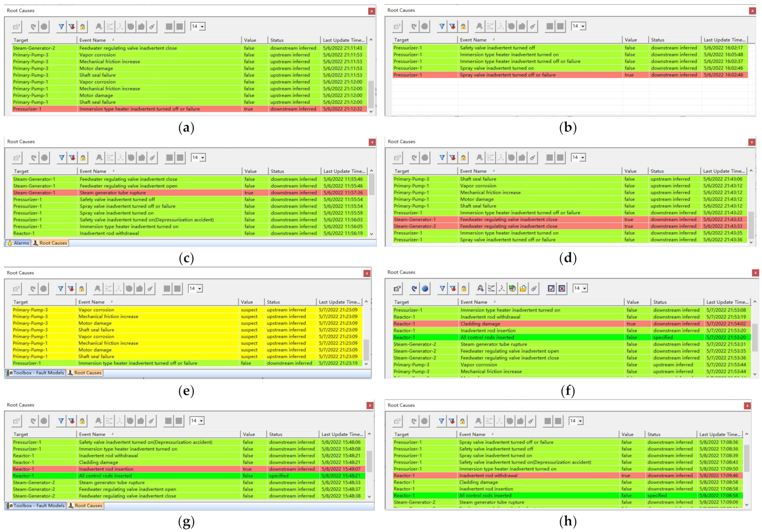762x532 pixels.
Task: Click blue checkmark box in panel (f)
Action: click(x=551, y=289)
